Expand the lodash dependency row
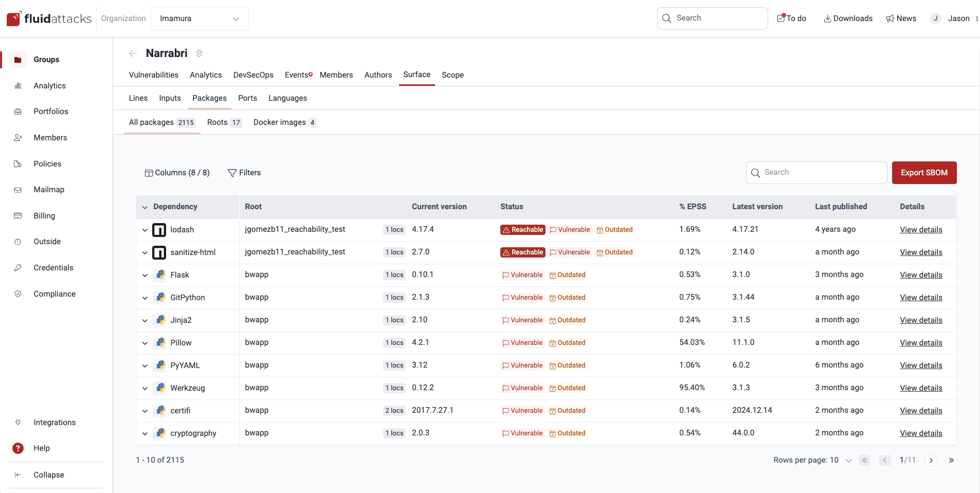 tap(145, 230)
